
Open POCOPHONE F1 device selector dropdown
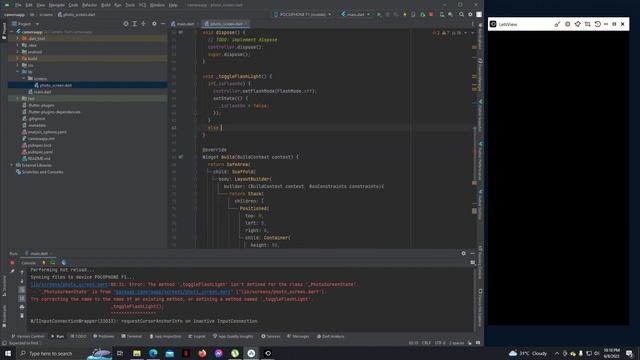(302, 14)
